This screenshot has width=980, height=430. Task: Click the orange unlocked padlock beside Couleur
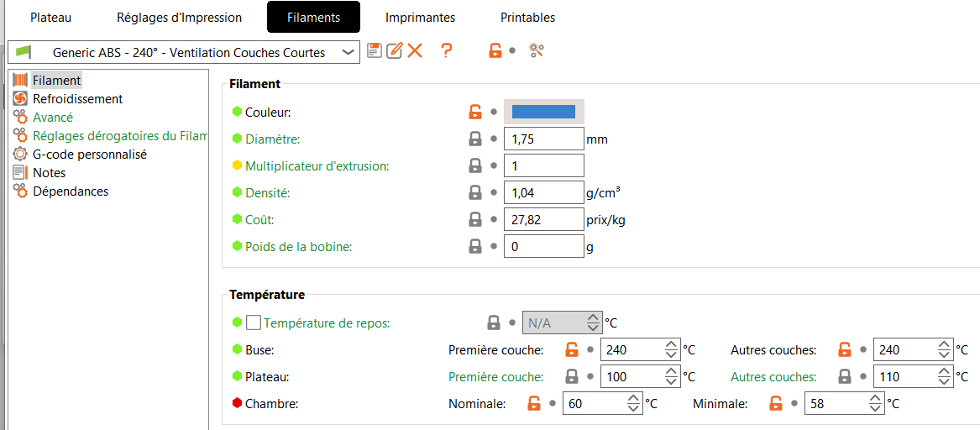475,112
